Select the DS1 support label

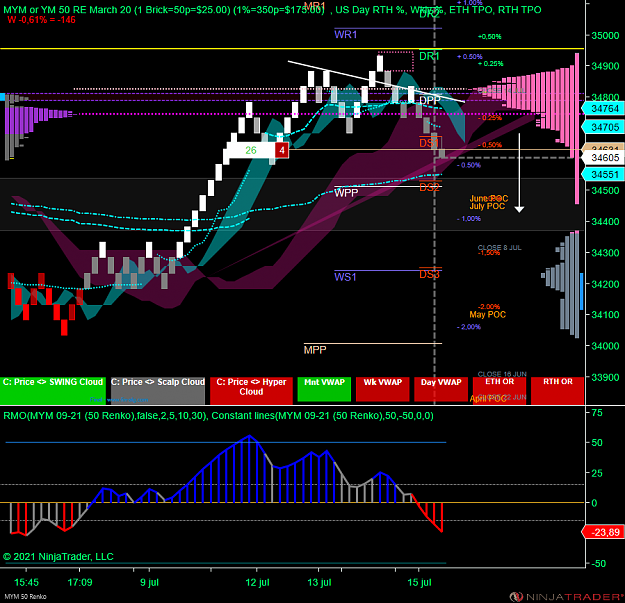pos(429,142)
